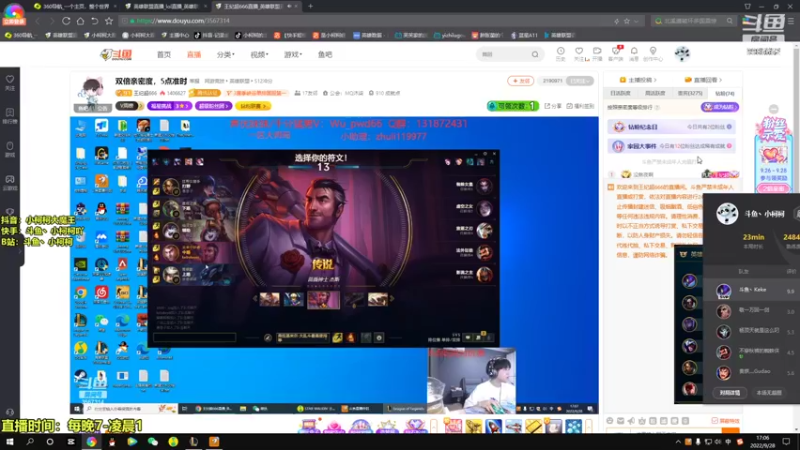Screen dimensions: 800x450
Task: Click the browser address bar URL
Action: pos(183,21)
